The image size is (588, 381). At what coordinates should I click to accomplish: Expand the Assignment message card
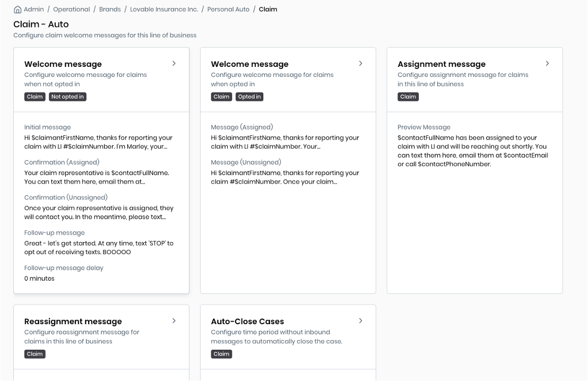tap(548, 63)
